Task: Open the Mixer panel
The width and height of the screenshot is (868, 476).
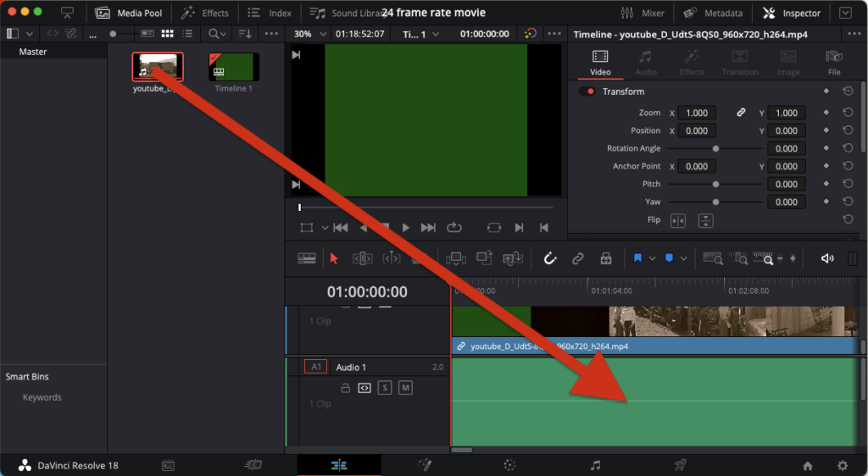Action: [643, 13]
